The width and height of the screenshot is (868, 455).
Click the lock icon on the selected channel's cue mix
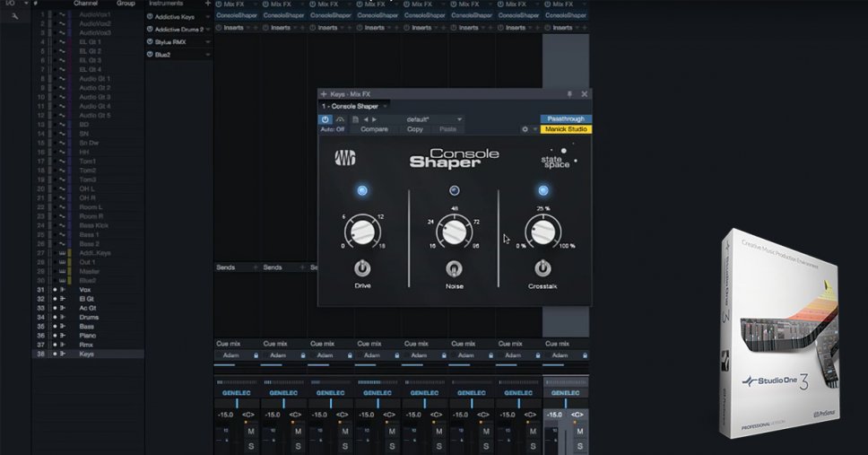coord(583,355)
